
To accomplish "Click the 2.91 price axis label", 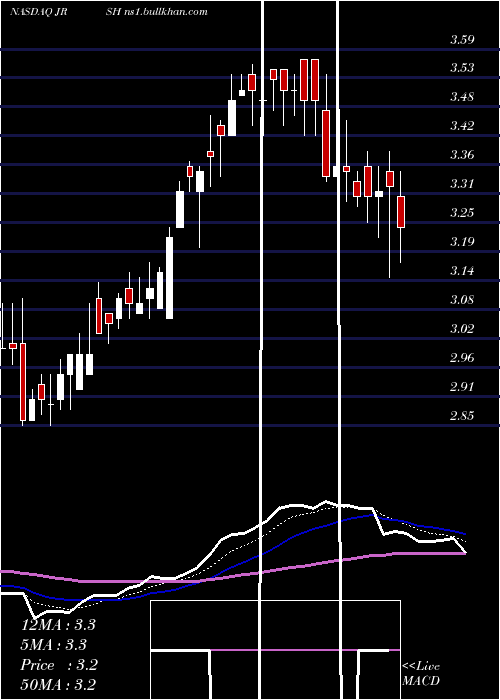I will pyautogui.click(x=462, y=386).
